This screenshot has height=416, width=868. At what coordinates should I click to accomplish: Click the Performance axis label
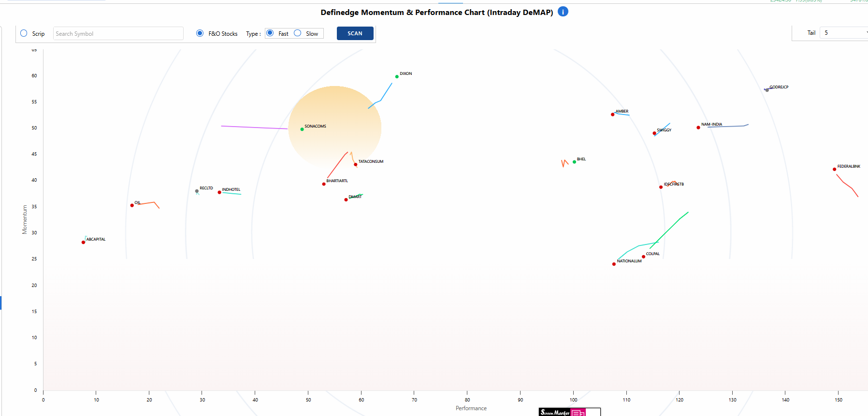[x=471, y=408]
